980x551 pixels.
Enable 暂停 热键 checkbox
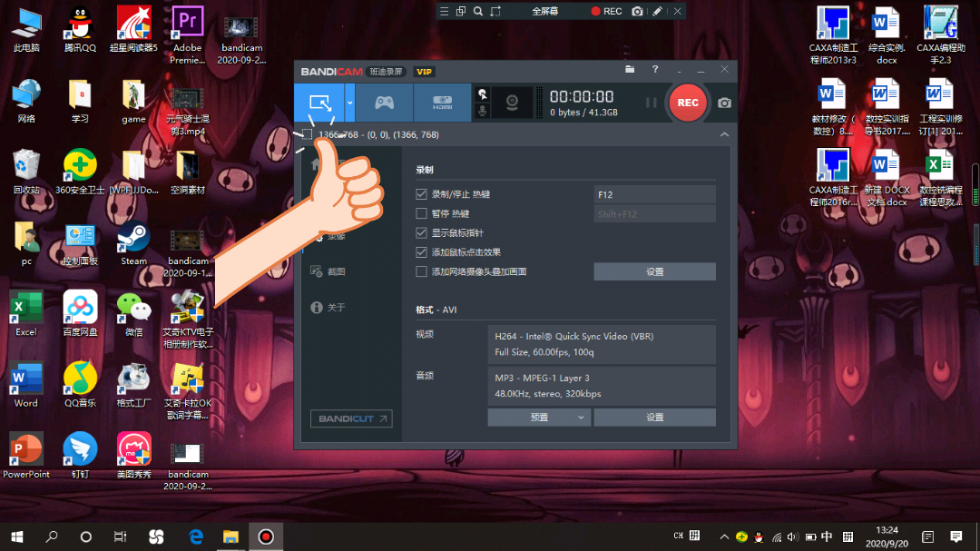[x=421, y=213]
